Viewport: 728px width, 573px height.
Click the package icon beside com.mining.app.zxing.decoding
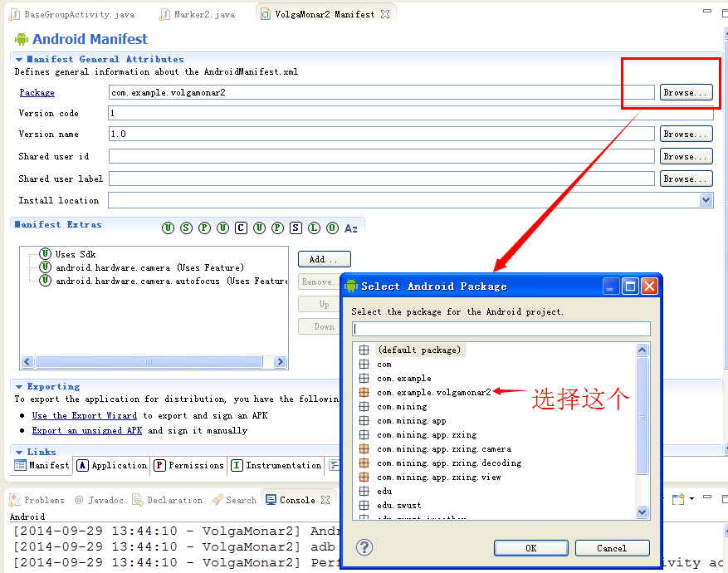click(364, 463)
